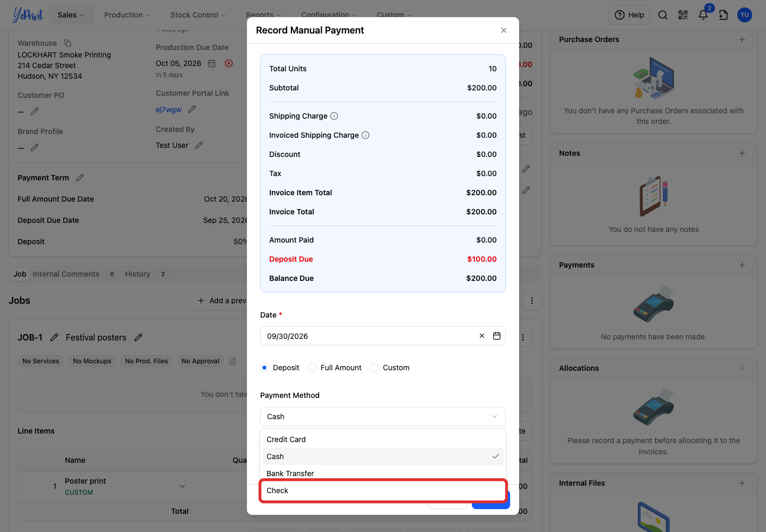The height and width of the screenshot is (532, 766).
Task: Open the search magnifier icon
Action: [x=663, y=15]
